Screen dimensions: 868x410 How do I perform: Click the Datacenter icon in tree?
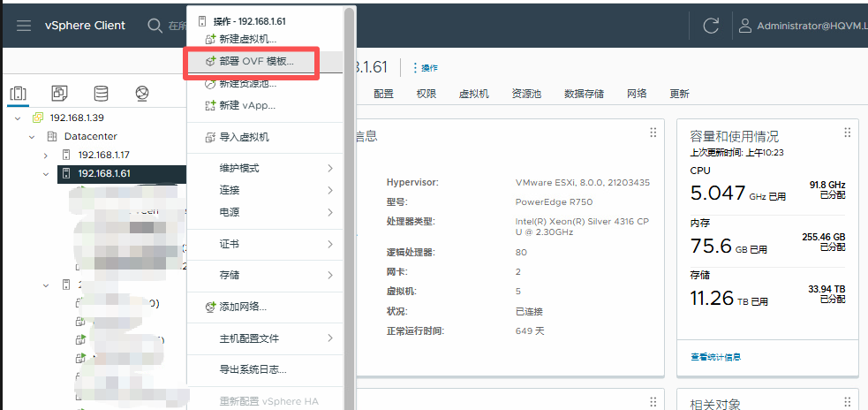tap(52, 136)
